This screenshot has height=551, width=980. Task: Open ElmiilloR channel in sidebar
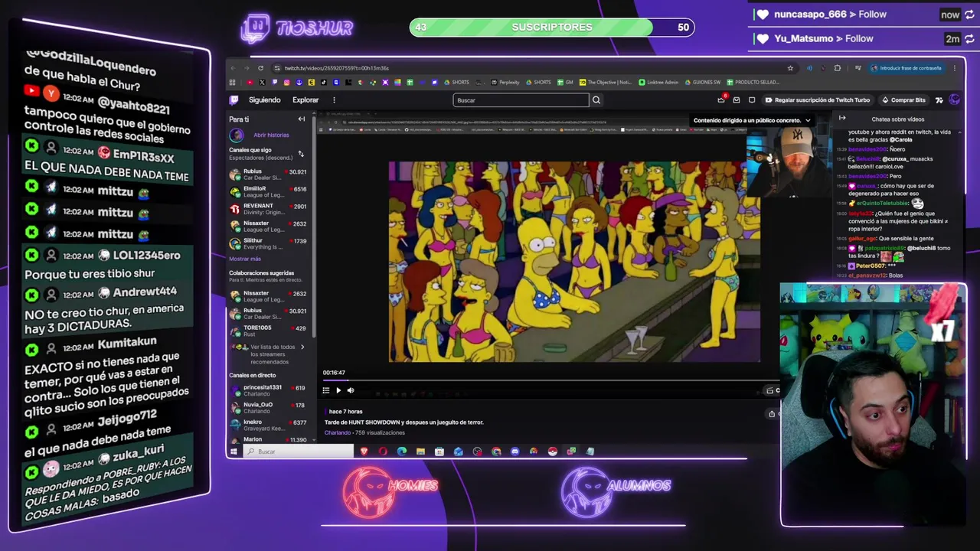(268, 191)
